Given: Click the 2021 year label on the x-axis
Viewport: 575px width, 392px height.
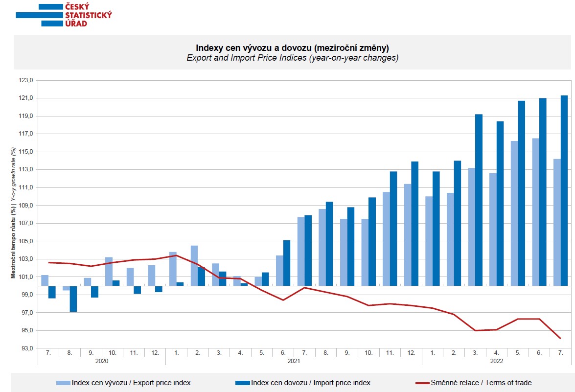Looking at the screenshot, I should pos(294,361).
